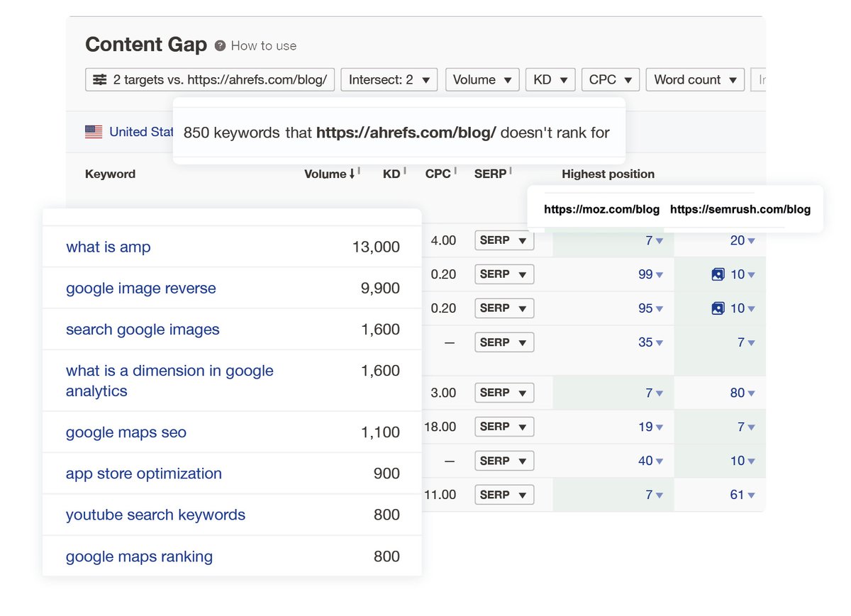Expand moz position 7 for what is amp
Viewport: 851px width, 616px height.
(x=654, y=241)
